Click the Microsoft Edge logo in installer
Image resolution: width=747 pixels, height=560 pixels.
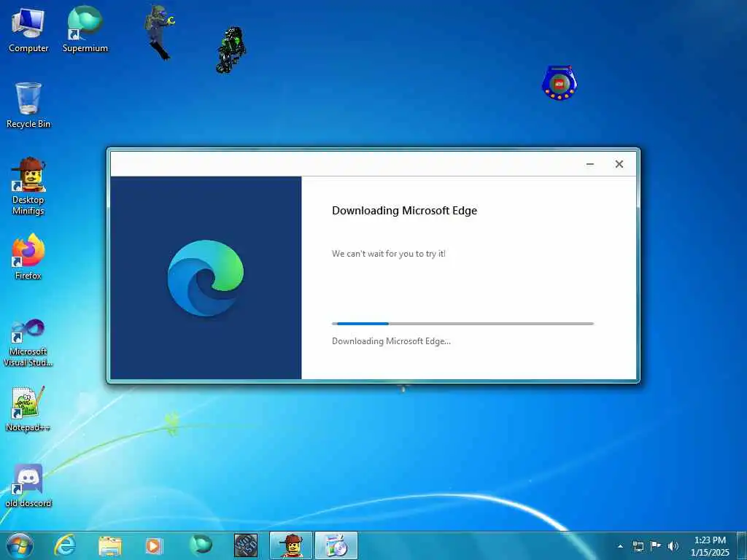[x=206, y=278]
